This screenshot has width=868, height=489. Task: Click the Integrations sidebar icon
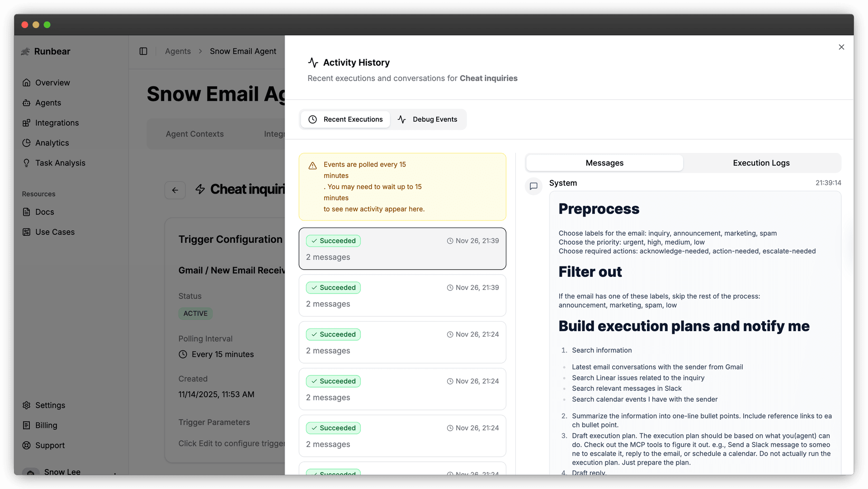click(27, 123)
